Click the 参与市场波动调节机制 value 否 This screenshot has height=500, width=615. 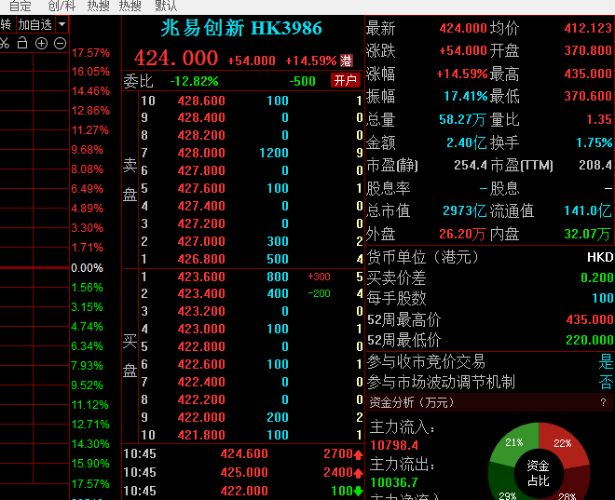pyautogui.click(x=606, y=382)
